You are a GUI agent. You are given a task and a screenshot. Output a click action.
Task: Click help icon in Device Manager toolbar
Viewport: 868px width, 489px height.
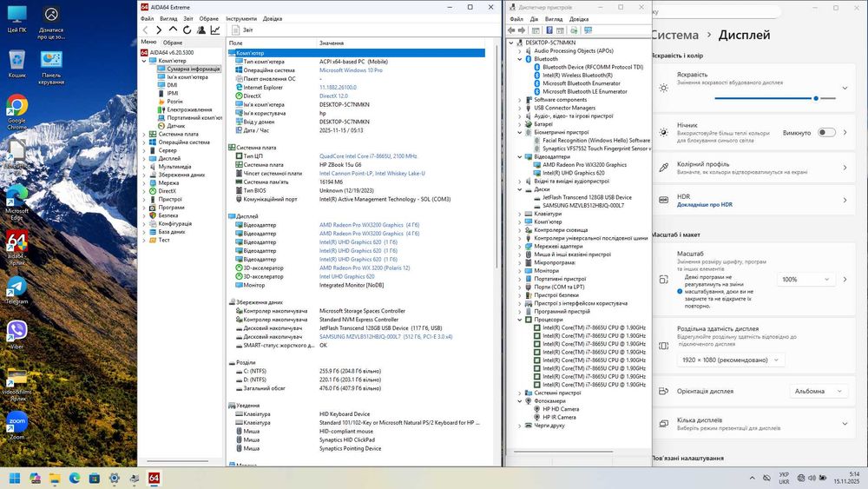[549, 30]
